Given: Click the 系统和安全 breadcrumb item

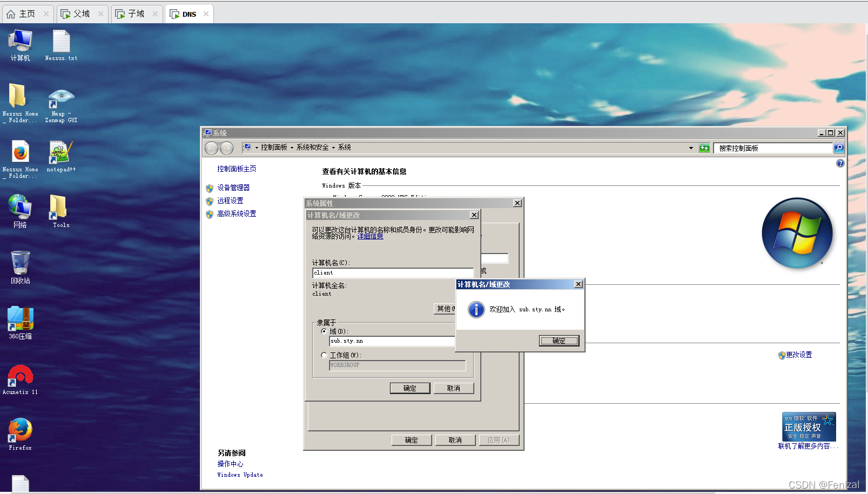Looking at the screenshot, I should click(x=312, y=147).
